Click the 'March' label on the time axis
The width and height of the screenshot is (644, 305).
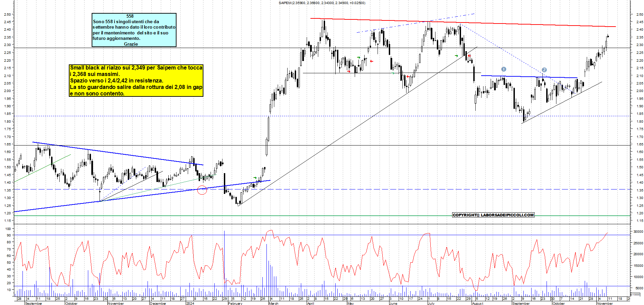point(273,303)
